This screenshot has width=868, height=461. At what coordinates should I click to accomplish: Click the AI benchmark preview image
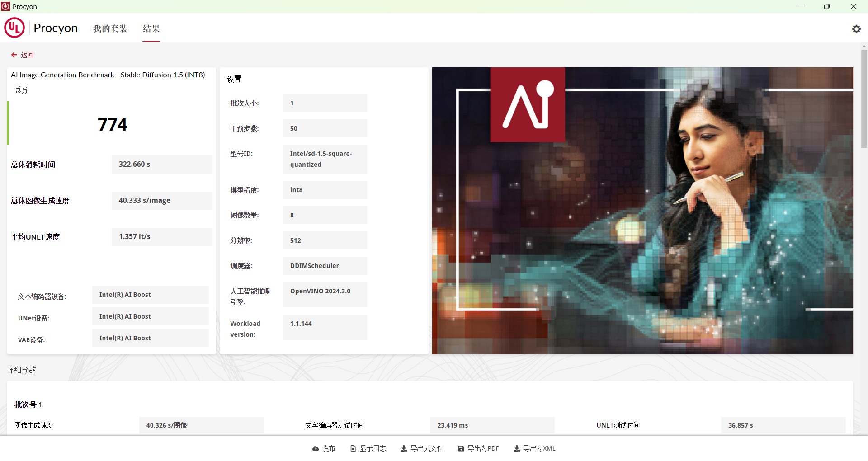(642, 211)
